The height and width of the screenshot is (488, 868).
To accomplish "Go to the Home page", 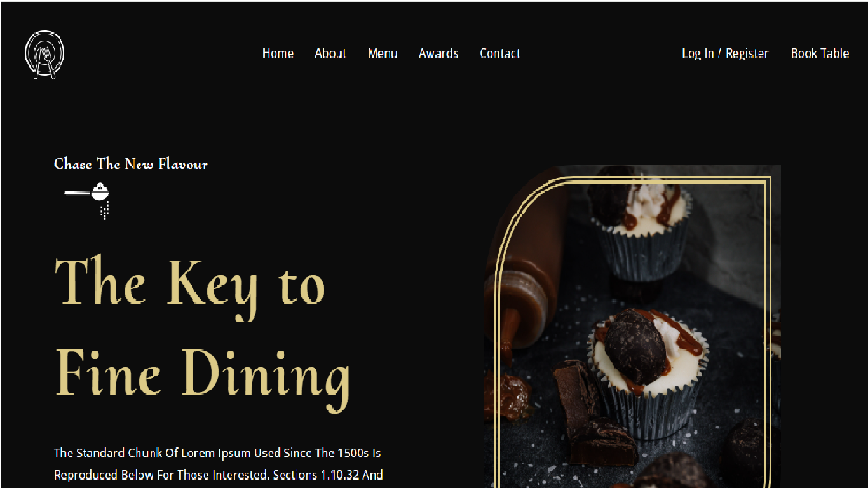I will [278, 53].
